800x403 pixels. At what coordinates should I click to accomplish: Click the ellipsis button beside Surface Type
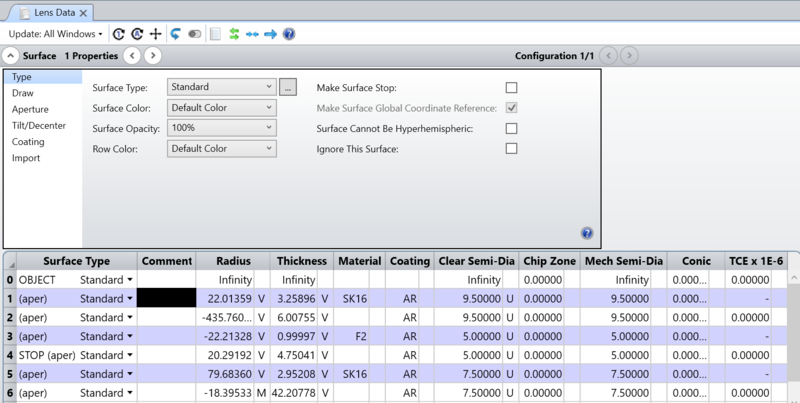click(288, 87)
